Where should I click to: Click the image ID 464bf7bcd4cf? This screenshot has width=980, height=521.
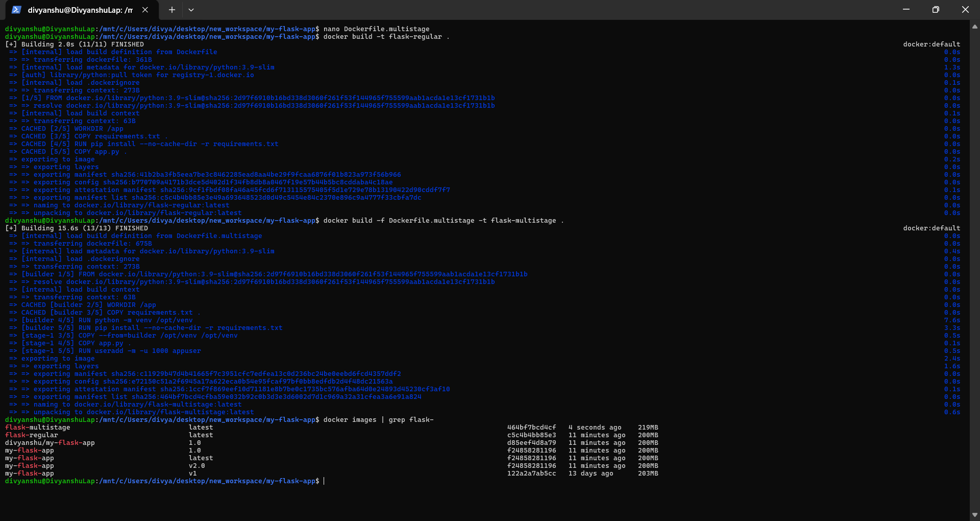pyautogui.click(x=531, y=428)
